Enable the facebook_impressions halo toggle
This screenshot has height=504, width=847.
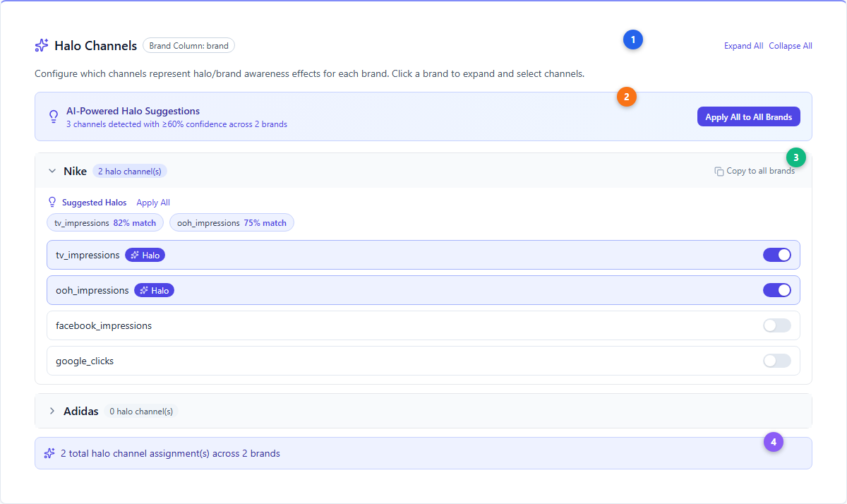click(x=777, y=325)
